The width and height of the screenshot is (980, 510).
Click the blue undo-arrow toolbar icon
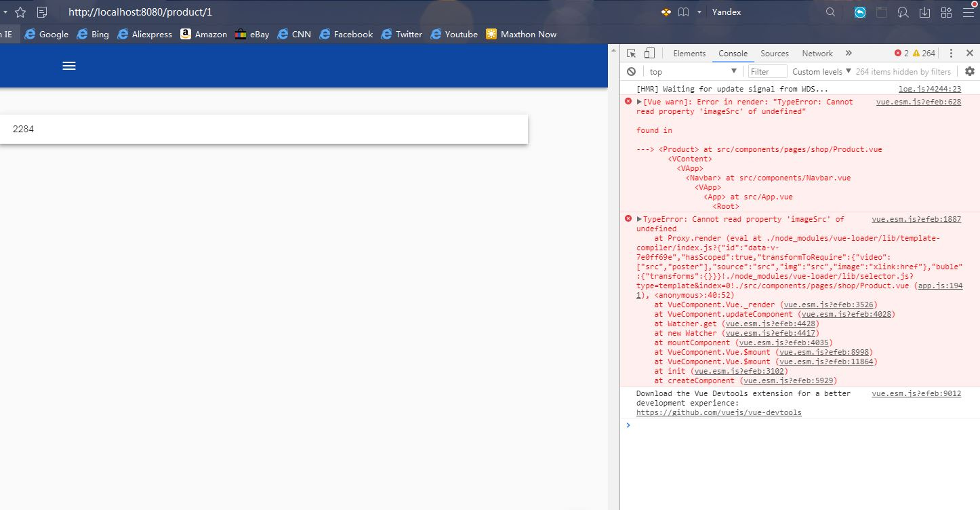pyautogui.click(x=860, y=12)
